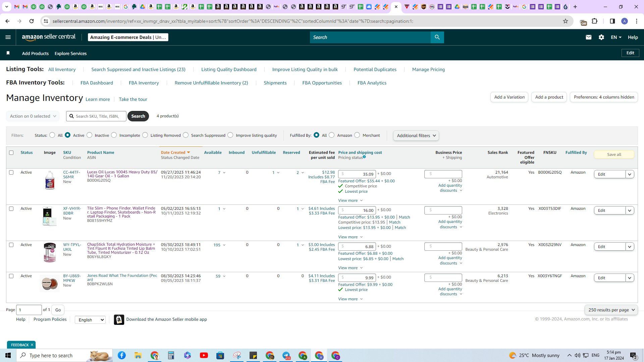This screenshot has height=362, width=644.
Task: Go to the All Inventory tab
Action: pos(62,69)
